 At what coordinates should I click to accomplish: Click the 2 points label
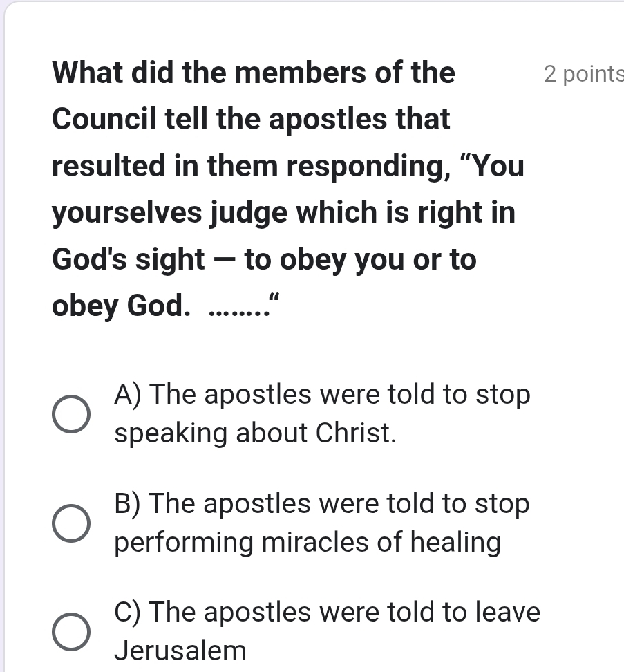(584, 74)
